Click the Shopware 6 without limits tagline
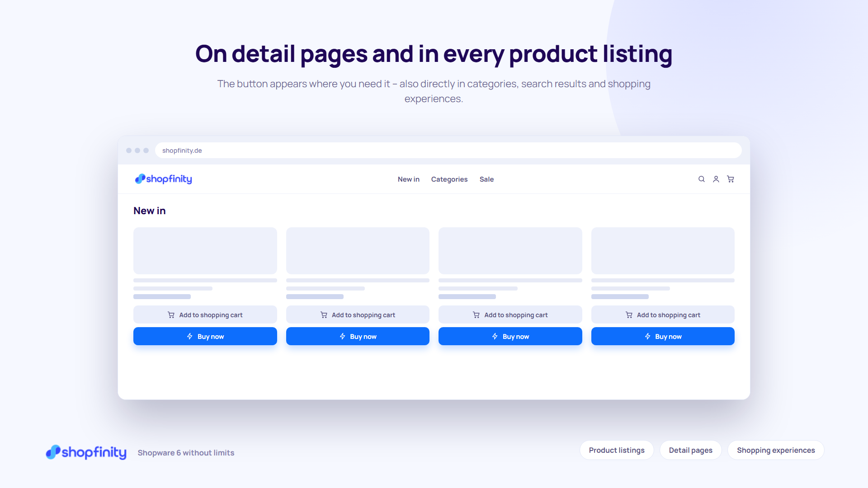Screen dimensions: 868x488 tap(186, 453)
